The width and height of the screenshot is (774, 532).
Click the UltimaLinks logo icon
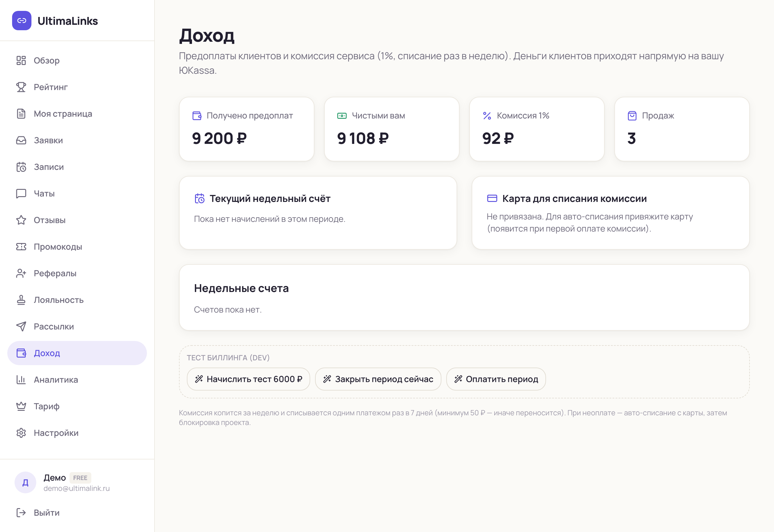click(x=22, y=21)
